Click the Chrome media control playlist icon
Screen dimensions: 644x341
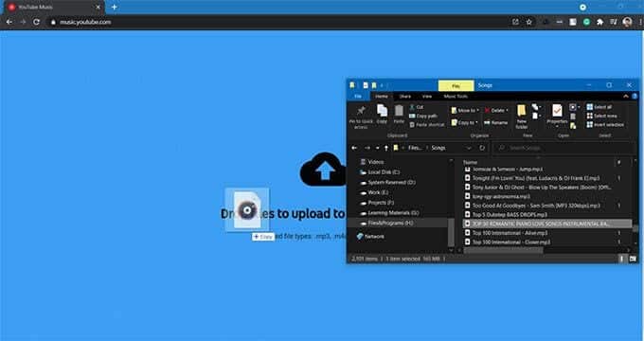click(x=613, y=22)
